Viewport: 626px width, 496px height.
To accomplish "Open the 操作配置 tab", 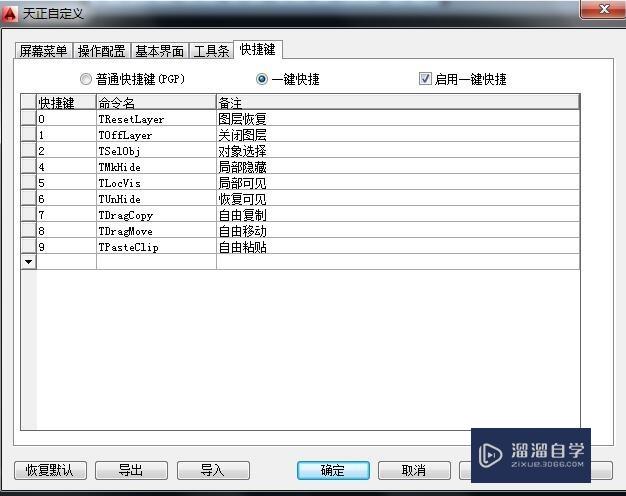I will pos(102,51).
